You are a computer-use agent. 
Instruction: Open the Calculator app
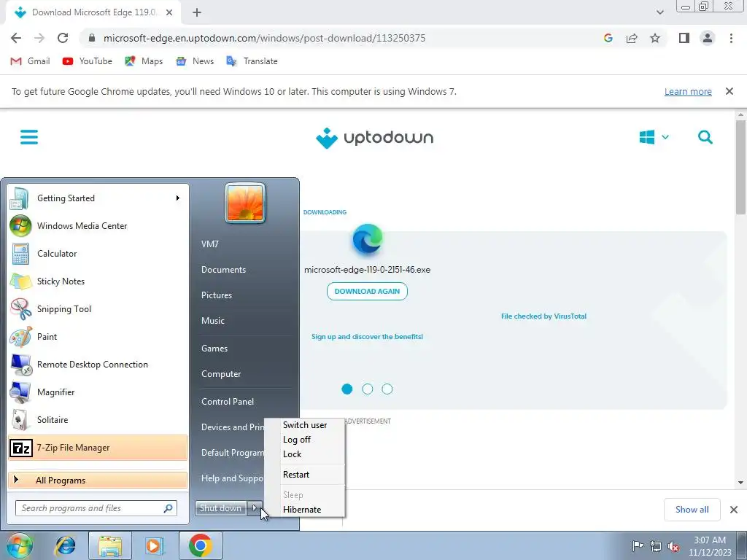[x=98, y=253]
